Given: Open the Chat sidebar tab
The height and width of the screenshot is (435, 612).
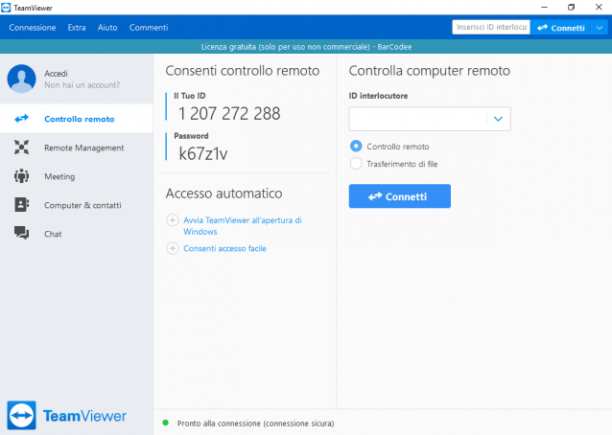Looking at the screenshot, I should (76, 234).
